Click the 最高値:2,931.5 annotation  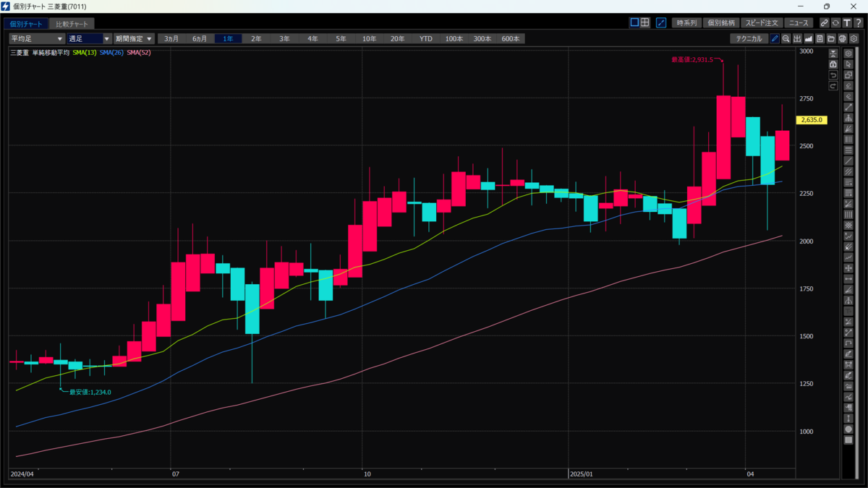click(692, 60)
